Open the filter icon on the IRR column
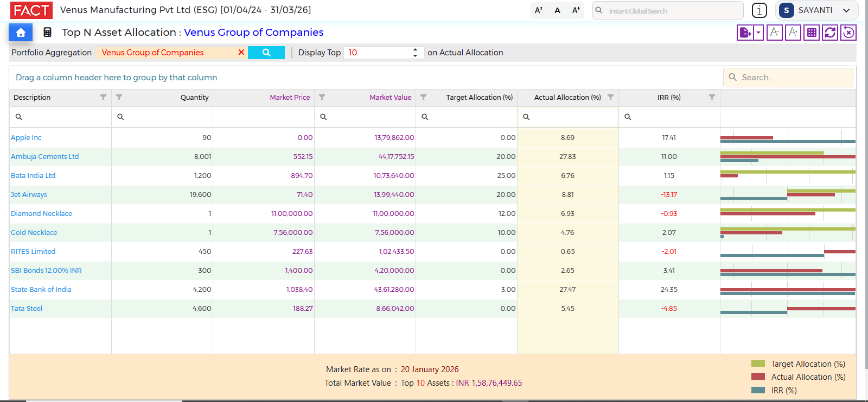The height and width of the screenshot is (402, 868). pos(712,97)
